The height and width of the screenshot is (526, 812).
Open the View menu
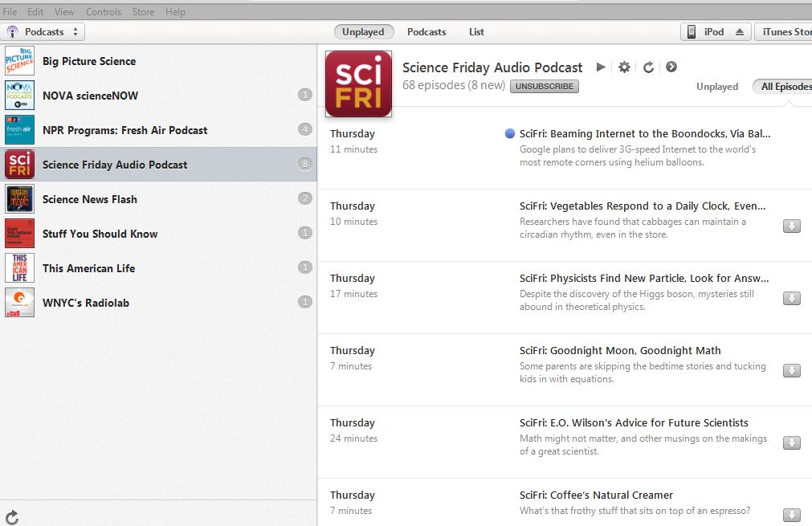[x=64, y=11]
